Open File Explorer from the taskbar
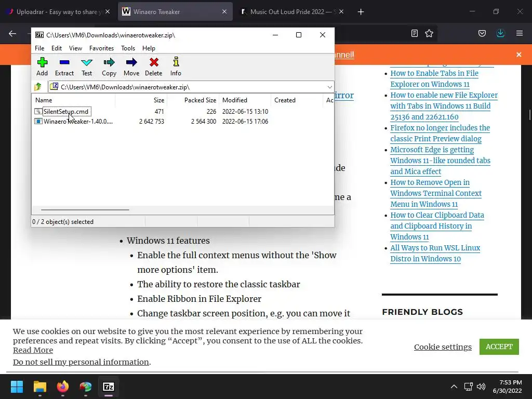This screenshot has width=532, height=399. 39,387
